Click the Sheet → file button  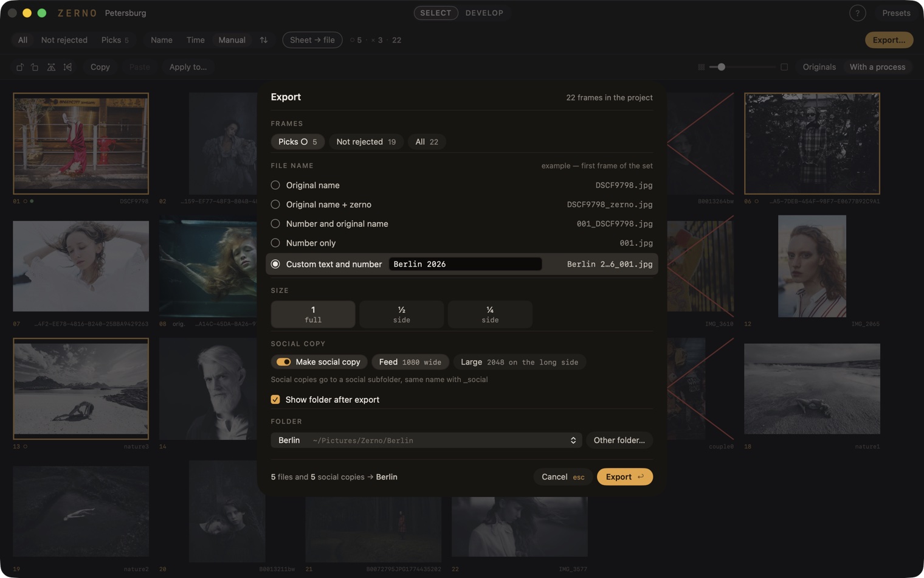click(x=312, y=40)
